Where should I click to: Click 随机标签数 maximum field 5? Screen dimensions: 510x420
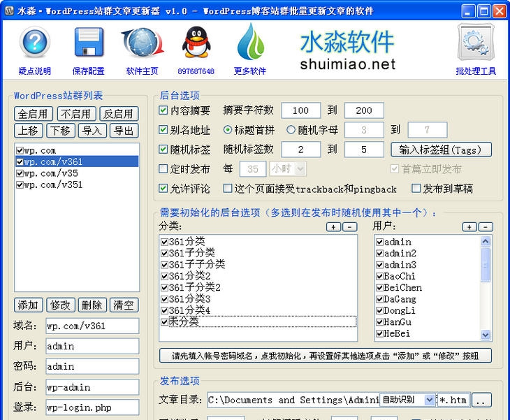[364, 150]
